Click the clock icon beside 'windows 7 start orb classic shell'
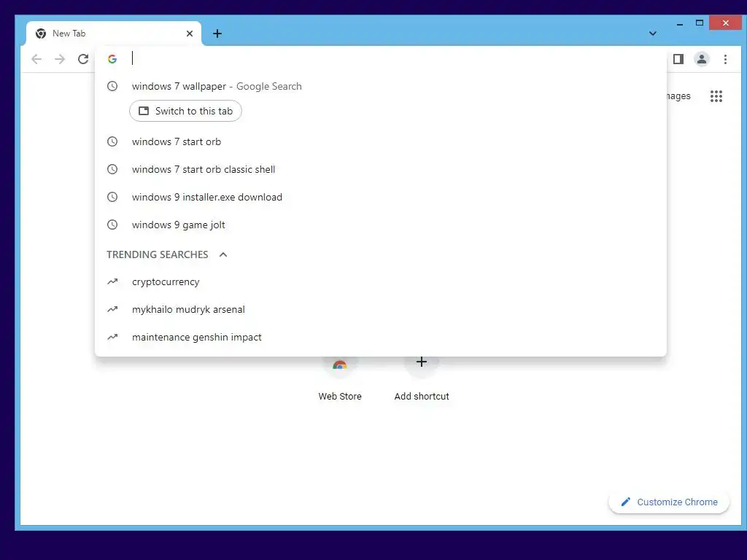The image size is (747, 560). [112, 169]
